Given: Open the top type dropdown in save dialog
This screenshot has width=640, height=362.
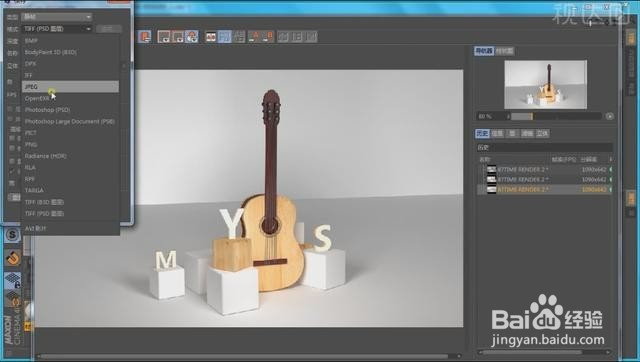Looking at the screenshot, I should pyautogui.click(x=57, y=17).
